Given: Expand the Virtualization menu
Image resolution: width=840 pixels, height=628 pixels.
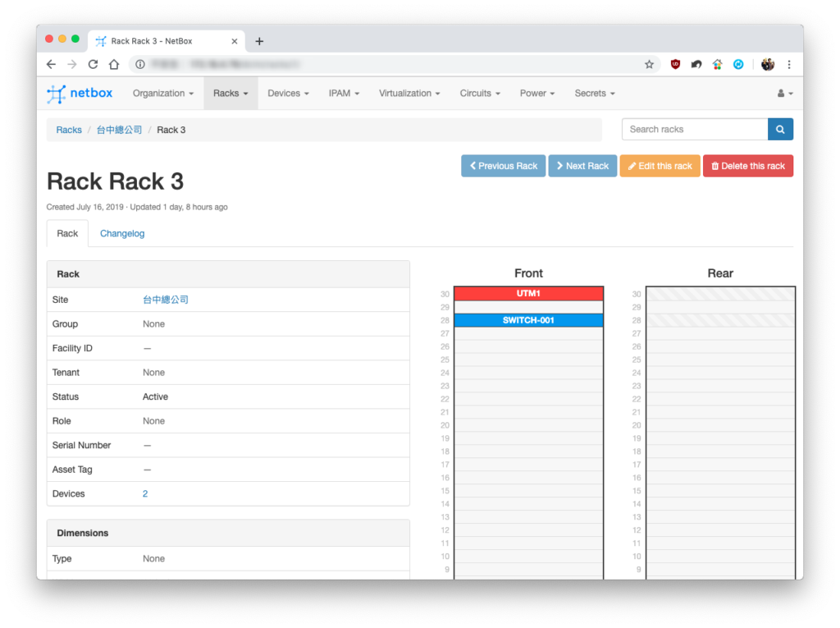Looking at the screenshot, I should click(409, 94).
